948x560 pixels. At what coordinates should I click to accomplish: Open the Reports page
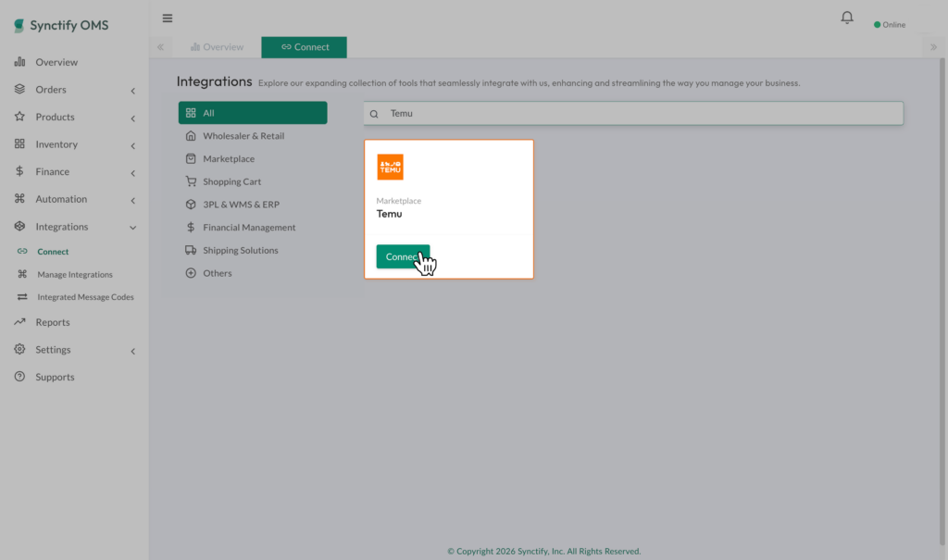pyautogui.click(x=53, y=322)
